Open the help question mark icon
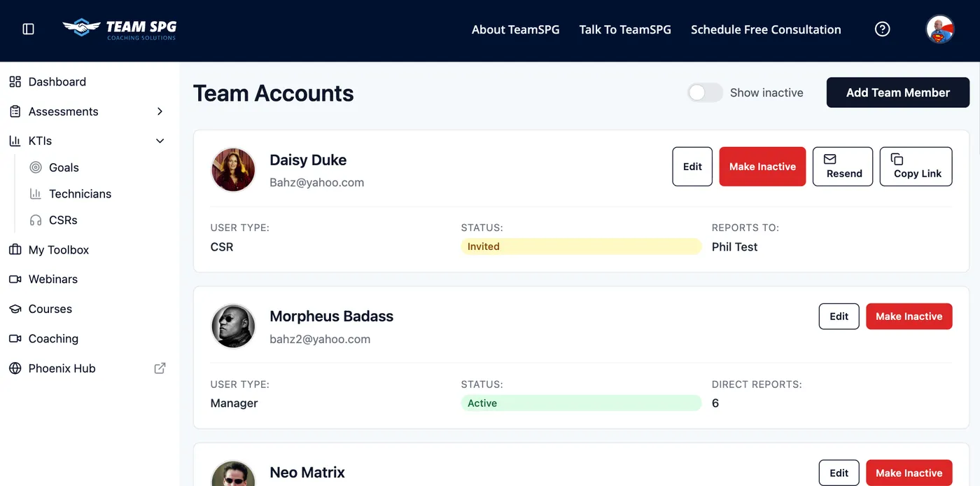This screenshot has height=486, width=980. [883, 29]
